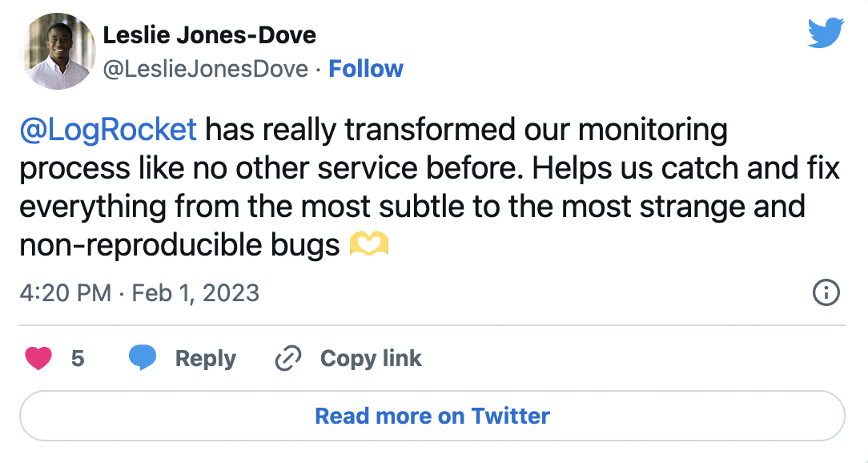Viewport: 868px width, 463px height.
Task: Click the Read more on Twitter button
Action: point(432,416)
